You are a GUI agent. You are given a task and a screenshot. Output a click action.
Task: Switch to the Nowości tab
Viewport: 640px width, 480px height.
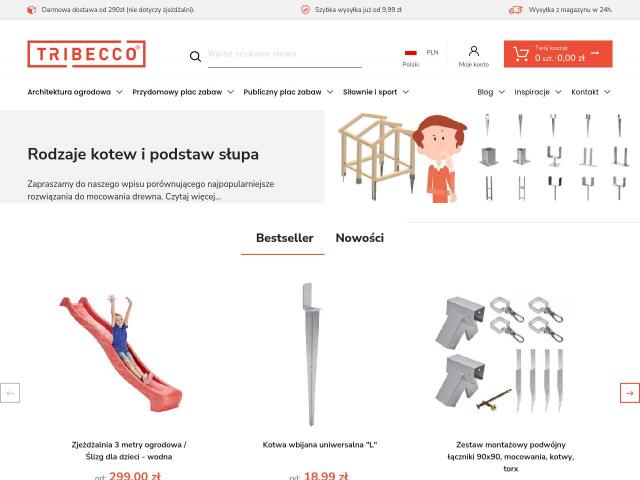pyautogui.click(x=360, y=238)
